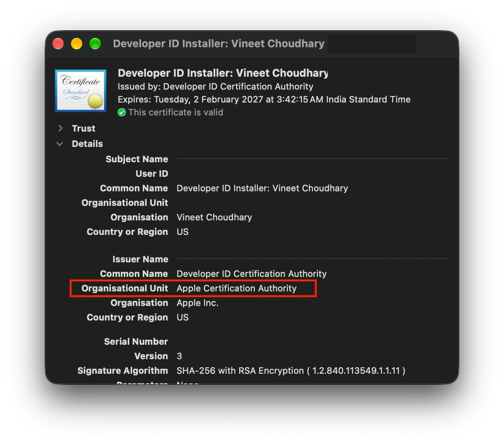Collapse the Details section
The width and height of the screenshot is (504, 444).
pos(60,144)
